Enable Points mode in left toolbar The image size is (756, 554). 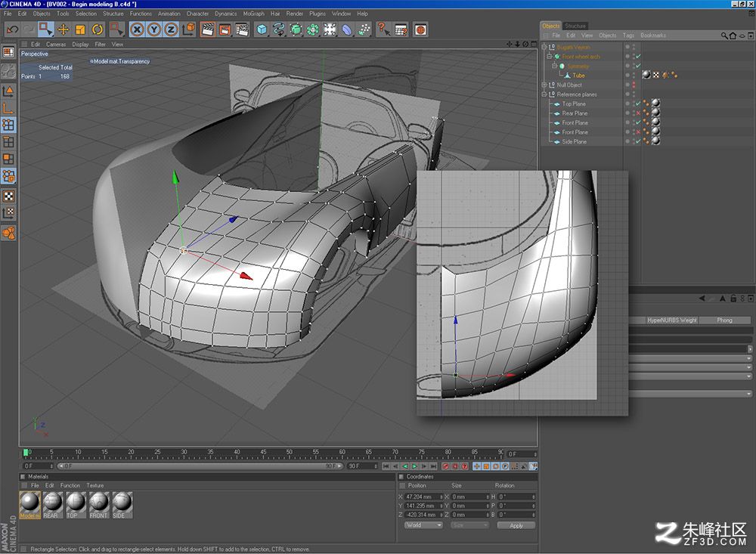pos(8,125)
